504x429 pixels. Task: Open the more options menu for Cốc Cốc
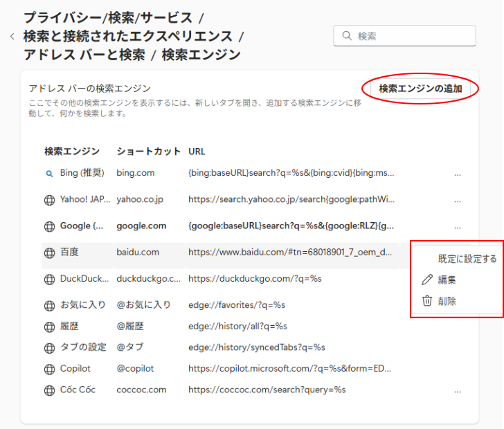pyautogui.click(x=458, y=392)
